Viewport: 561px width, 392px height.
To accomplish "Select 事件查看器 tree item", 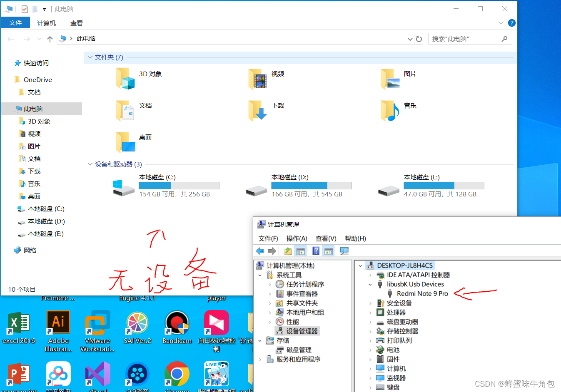I will click(x=302, y=294).
